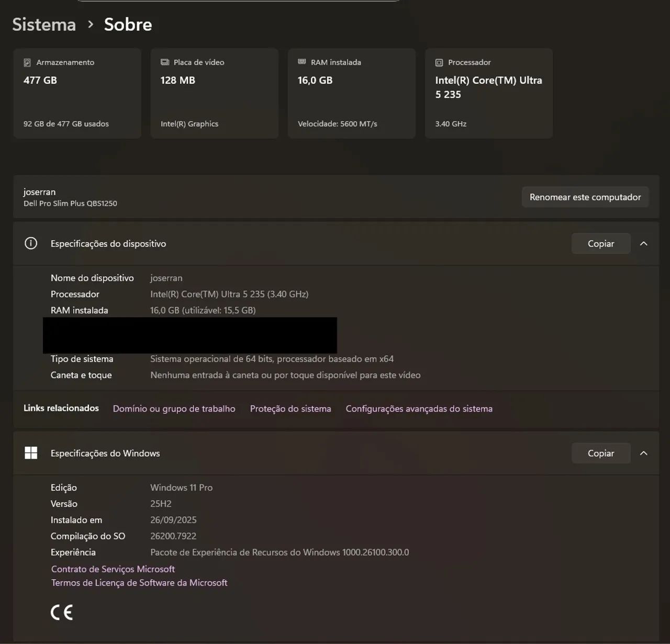Click the joserran value beside Nome do dispositivo
The width and height of the screenshot is (670, 644).
click(x=166, y=278)
